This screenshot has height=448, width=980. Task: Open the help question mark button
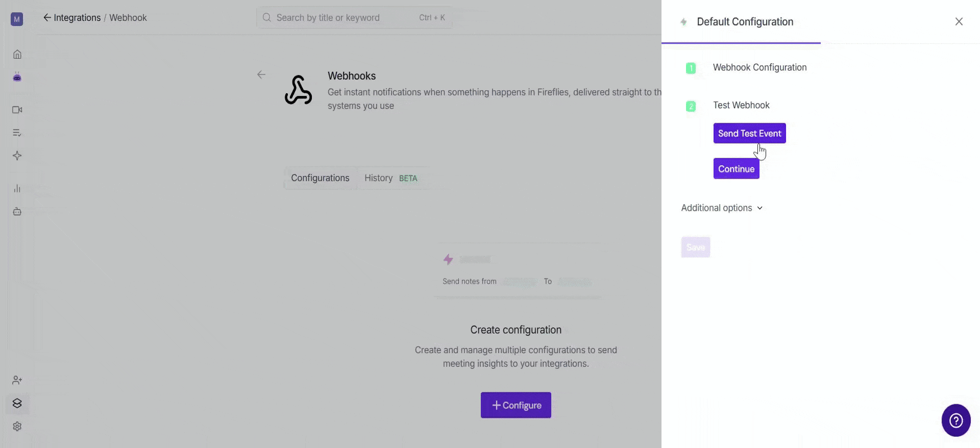956,420
